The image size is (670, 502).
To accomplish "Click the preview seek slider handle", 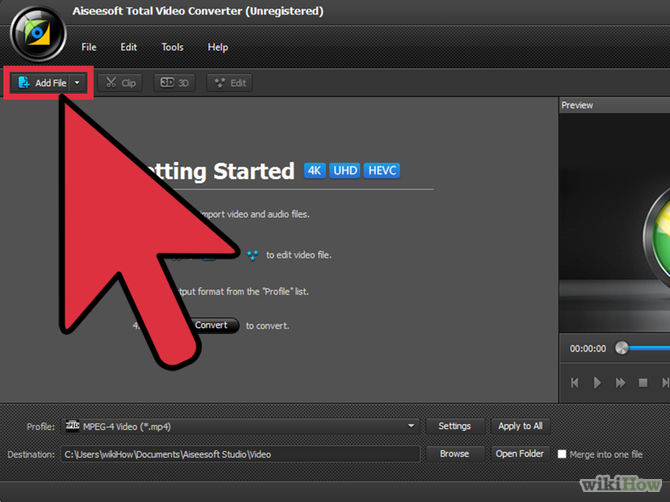I will pos(622,348).
